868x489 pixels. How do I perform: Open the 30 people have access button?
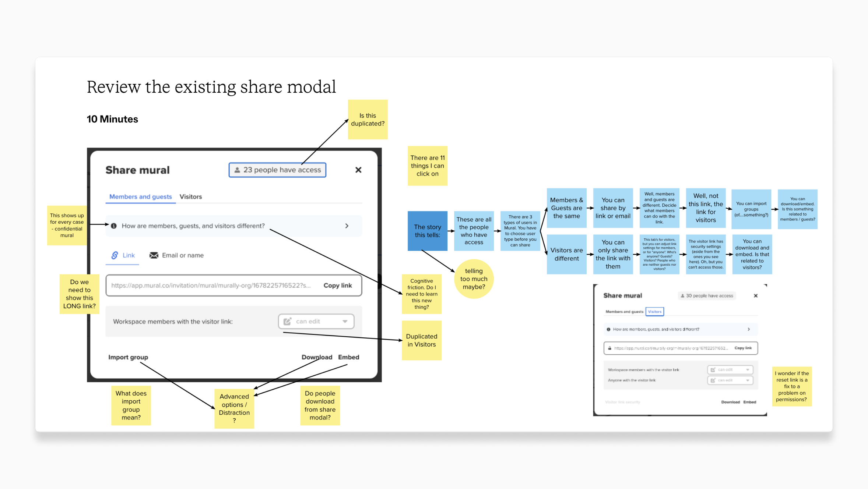tap(707, 296)
